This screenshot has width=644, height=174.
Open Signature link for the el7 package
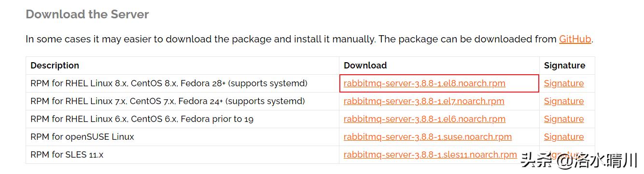(x=564, y=101)
